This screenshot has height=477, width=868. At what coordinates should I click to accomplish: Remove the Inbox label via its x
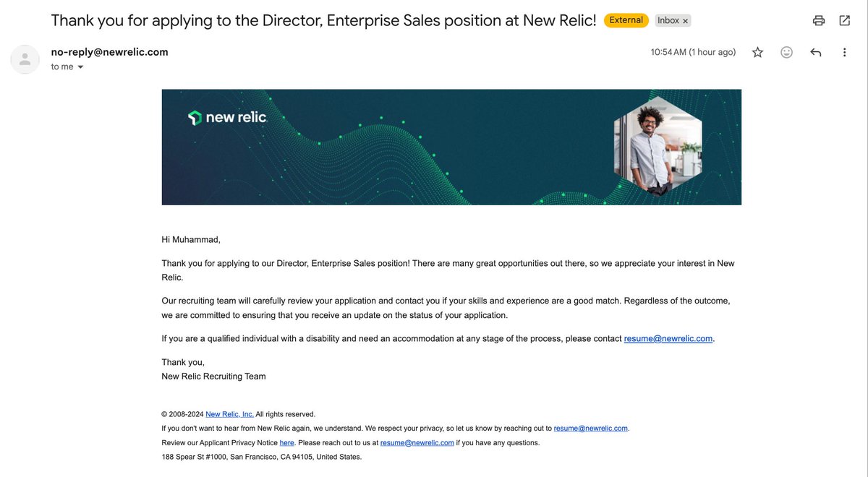click(x=685, y=21)
